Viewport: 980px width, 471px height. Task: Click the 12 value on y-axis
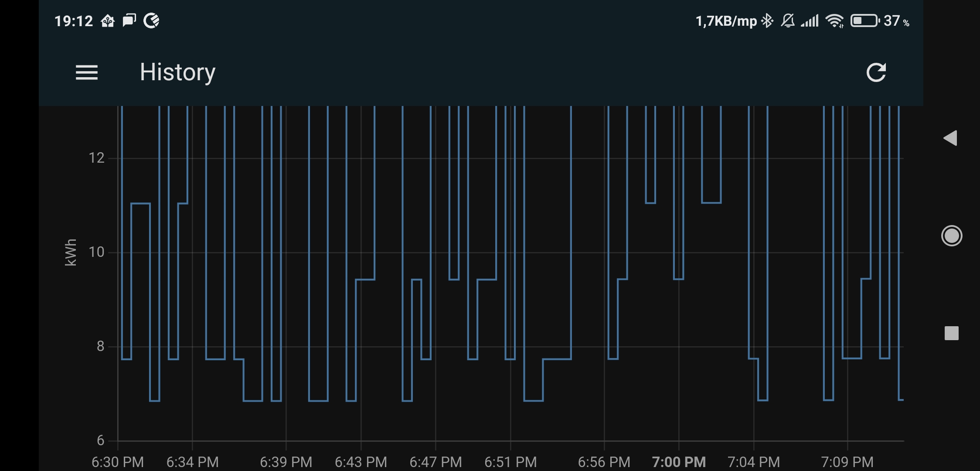96,158
